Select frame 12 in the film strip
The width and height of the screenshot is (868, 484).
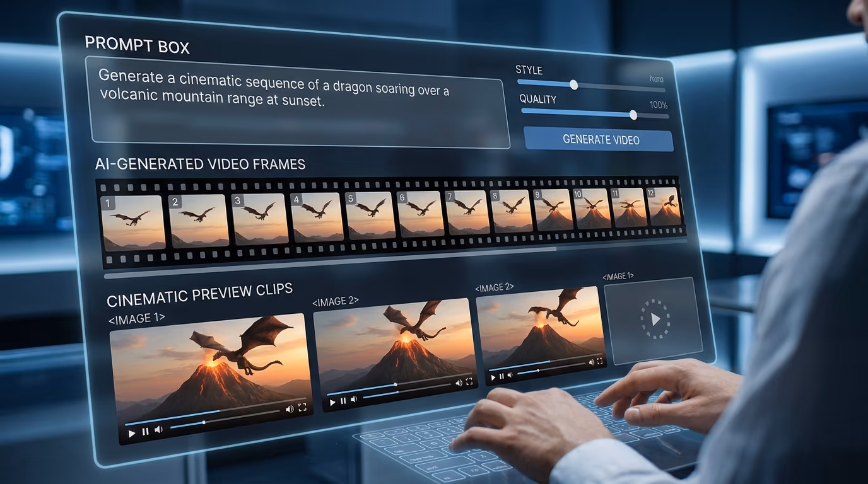(664, 205)
